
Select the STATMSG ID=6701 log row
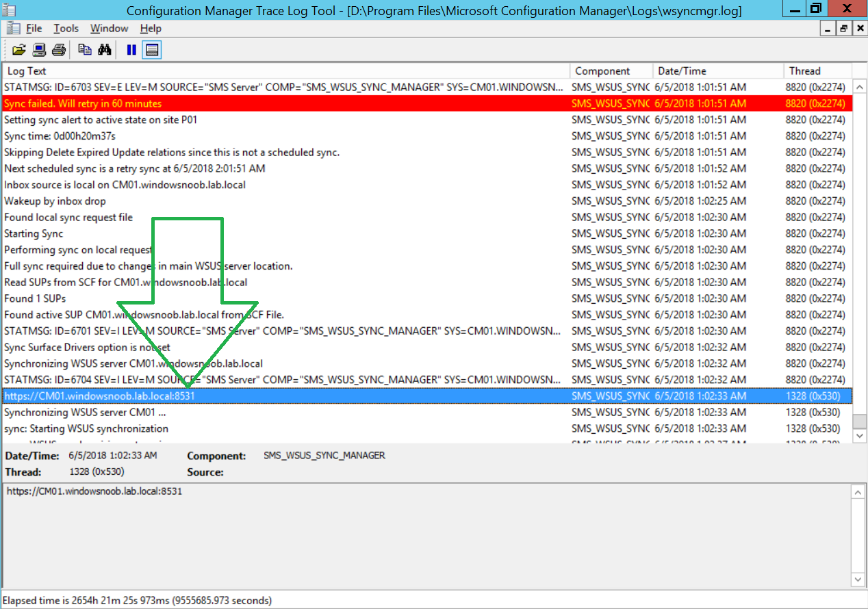tap(427, 331)
